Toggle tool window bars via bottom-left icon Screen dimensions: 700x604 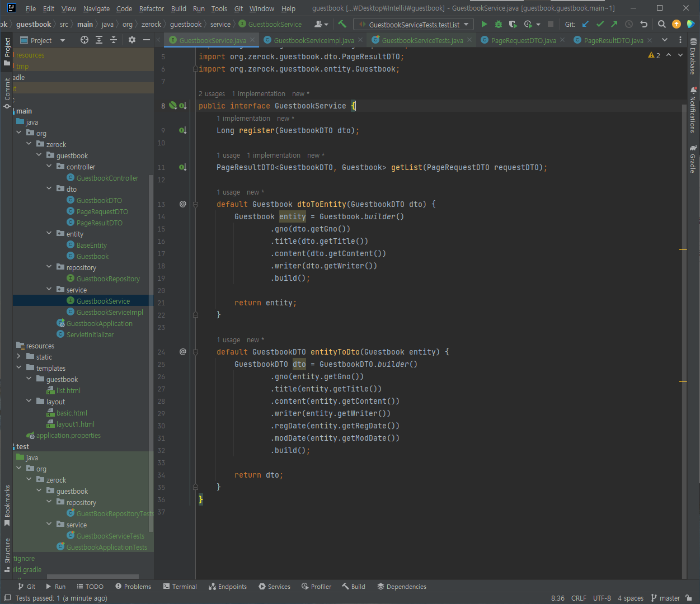(7, 598)
